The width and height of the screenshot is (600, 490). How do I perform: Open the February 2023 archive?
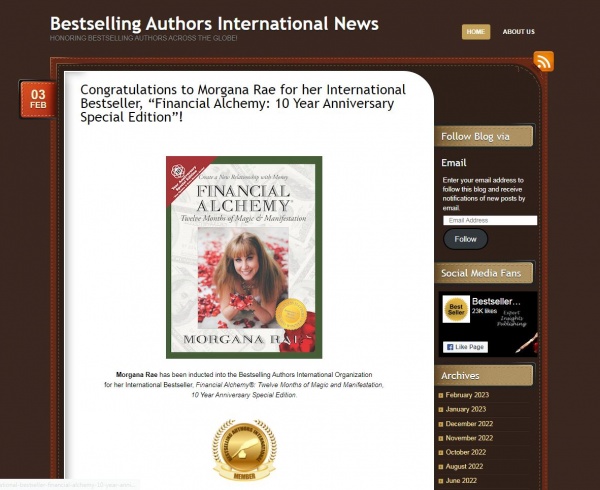[467, 395]
